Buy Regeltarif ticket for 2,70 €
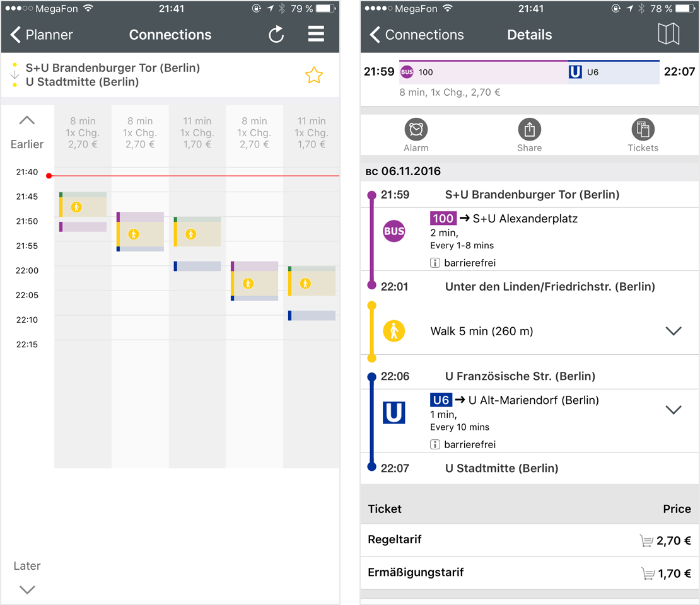This screenshot has height=605, width=700. 530,540
